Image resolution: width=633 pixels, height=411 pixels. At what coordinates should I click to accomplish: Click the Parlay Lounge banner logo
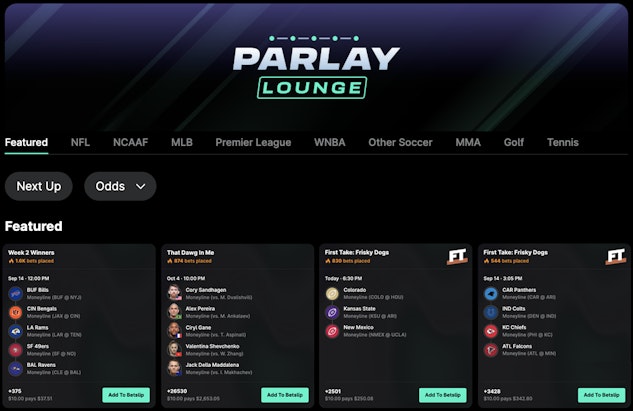pyautogui.click(x=316, y=67)
